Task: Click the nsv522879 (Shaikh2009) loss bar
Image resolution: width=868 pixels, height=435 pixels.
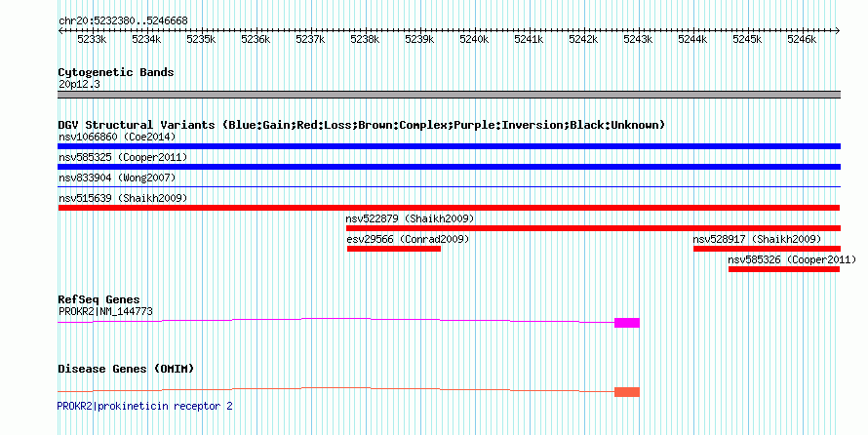Action: 593,228
